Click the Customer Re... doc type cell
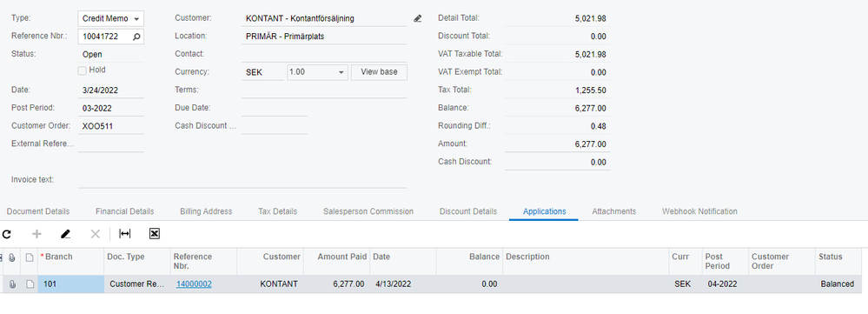The image size is (868, 314). click(x=137, y=284)
